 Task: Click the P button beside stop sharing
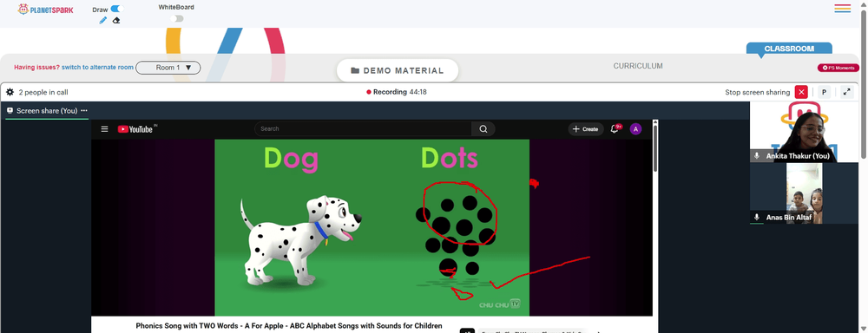824,93
